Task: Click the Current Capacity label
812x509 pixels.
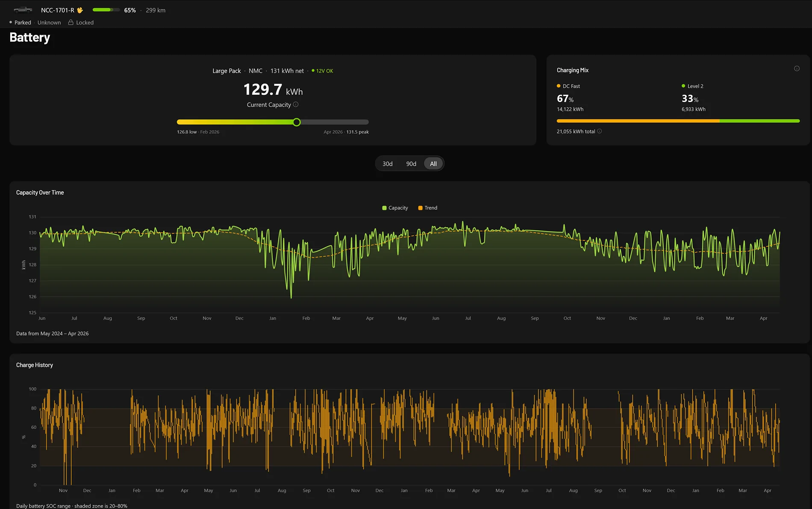Action: pos(269,105)
